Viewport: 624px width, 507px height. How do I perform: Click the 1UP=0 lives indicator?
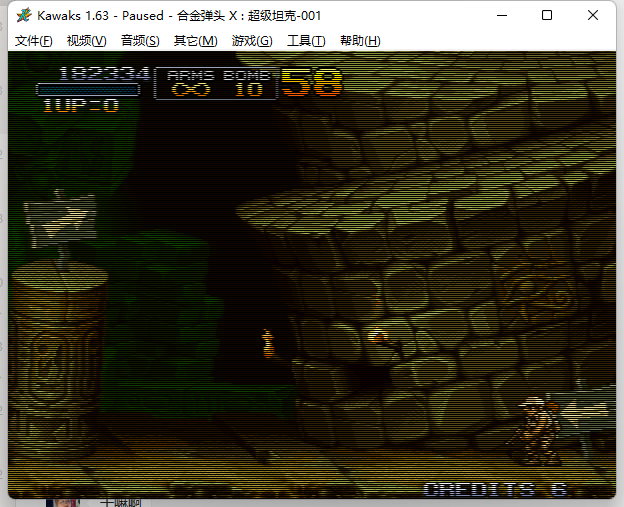click(81, 105)
